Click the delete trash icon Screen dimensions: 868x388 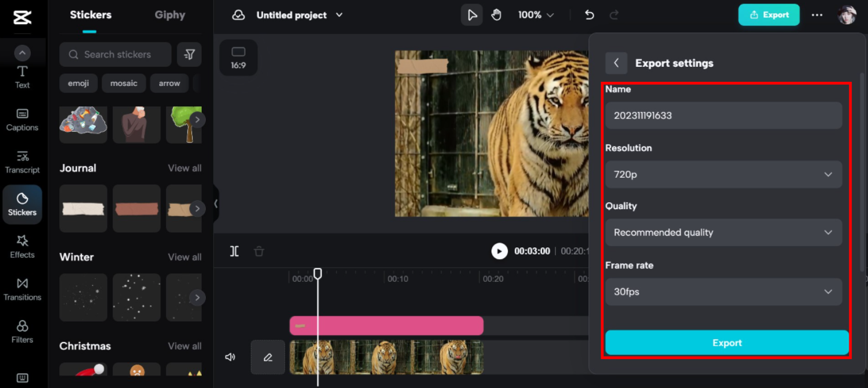pos(259,251)
